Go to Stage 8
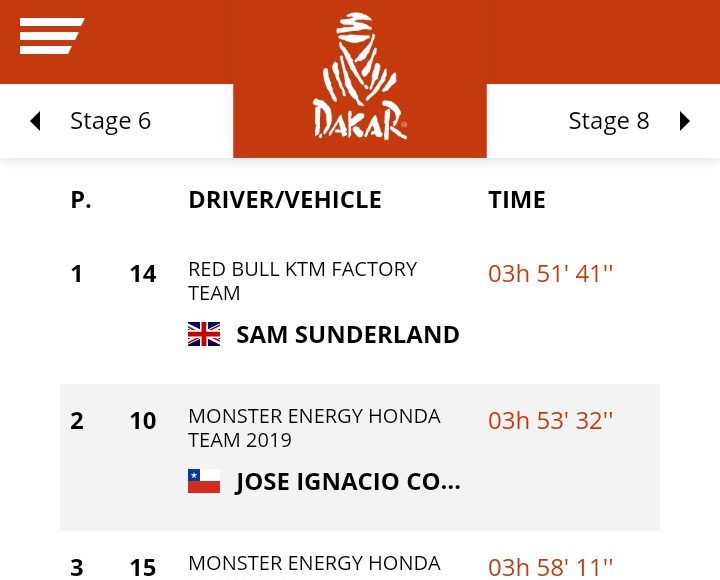Viewport: 720px width, 580px height. (608, 121)
